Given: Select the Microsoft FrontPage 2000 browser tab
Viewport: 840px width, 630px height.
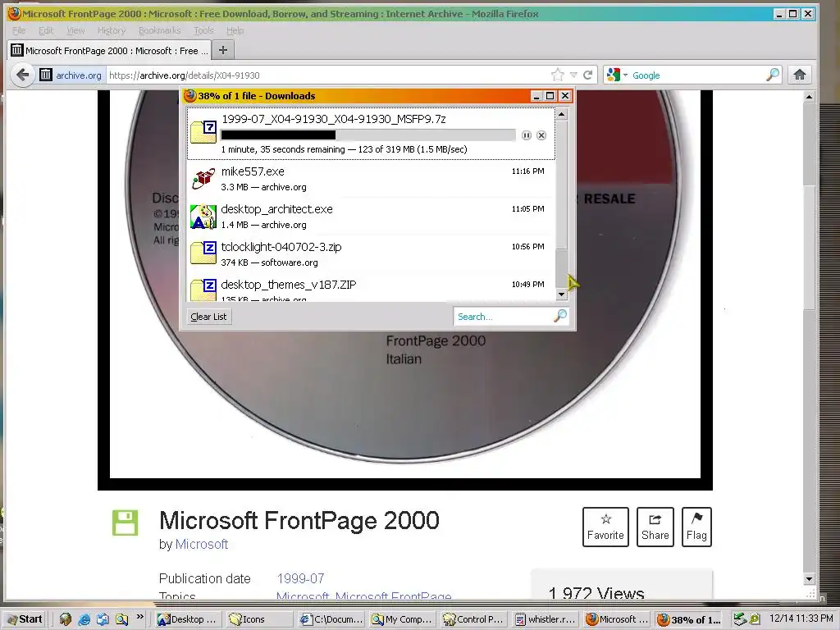Looking at the screenshot, I should [109, 50].
